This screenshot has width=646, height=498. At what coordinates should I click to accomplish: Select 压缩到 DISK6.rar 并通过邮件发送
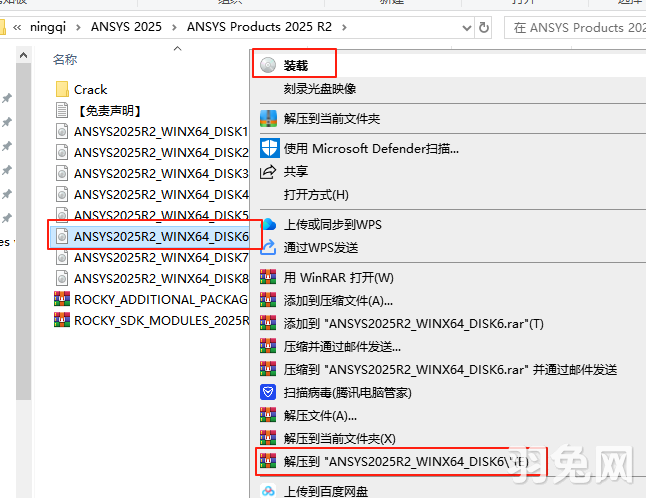449,369
